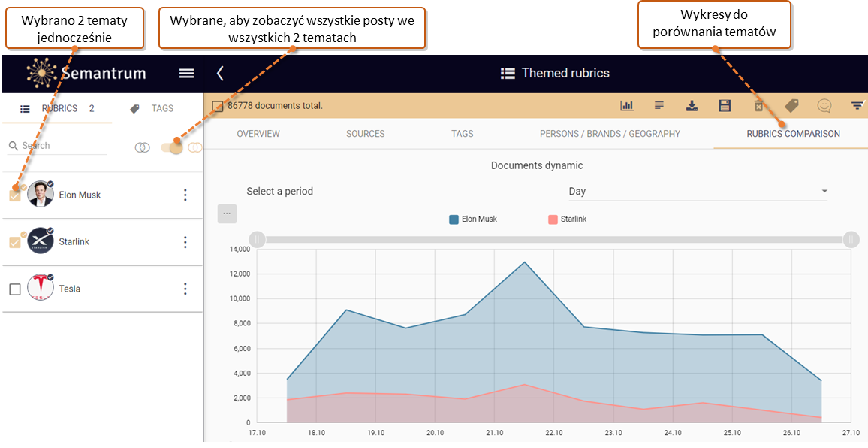Open Starlink rubric options menu
The width and height of the screenshot is (868, 448).
185,242
